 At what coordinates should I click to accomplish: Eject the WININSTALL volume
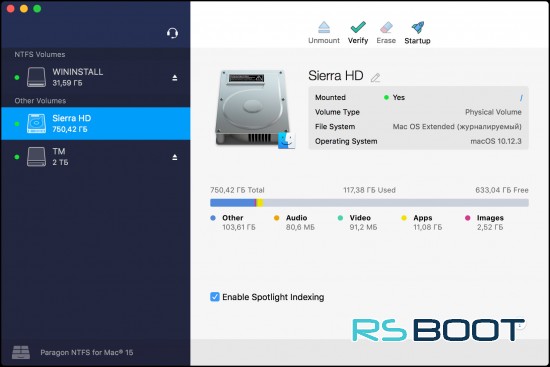point(175,78)
